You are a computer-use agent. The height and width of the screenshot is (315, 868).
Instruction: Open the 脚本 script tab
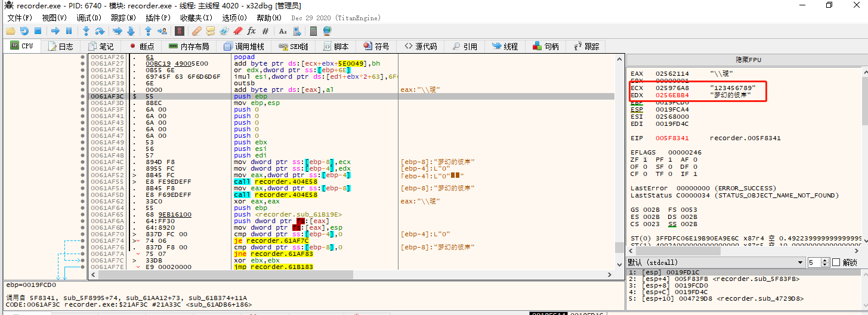[336, 46]
